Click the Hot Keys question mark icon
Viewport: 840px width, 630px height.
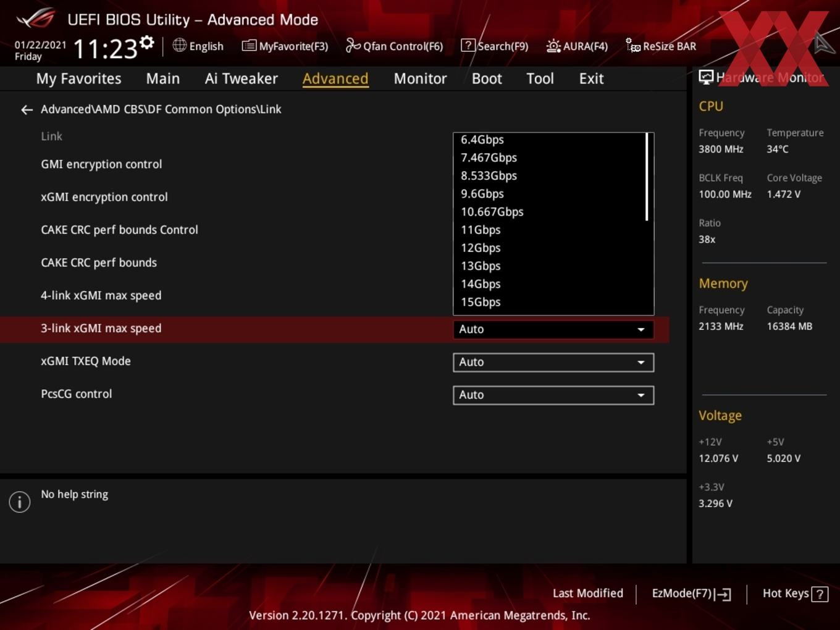820,594
